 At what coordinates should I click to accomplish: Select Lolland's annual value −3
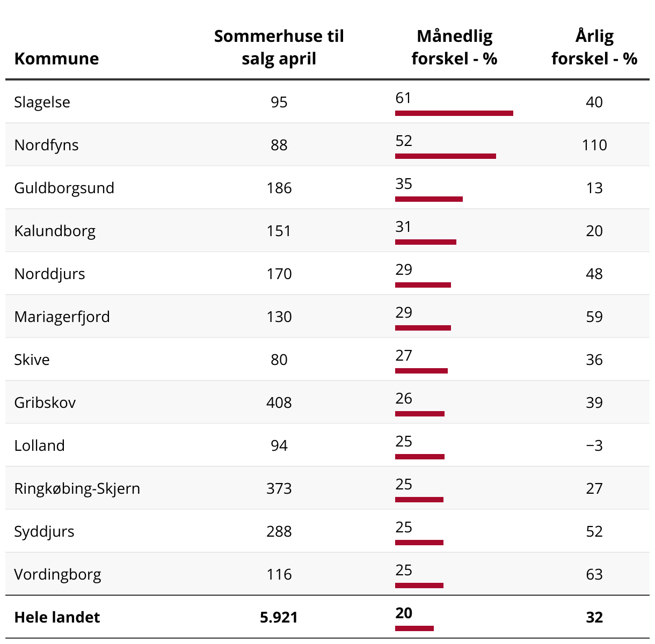(594, 445)
